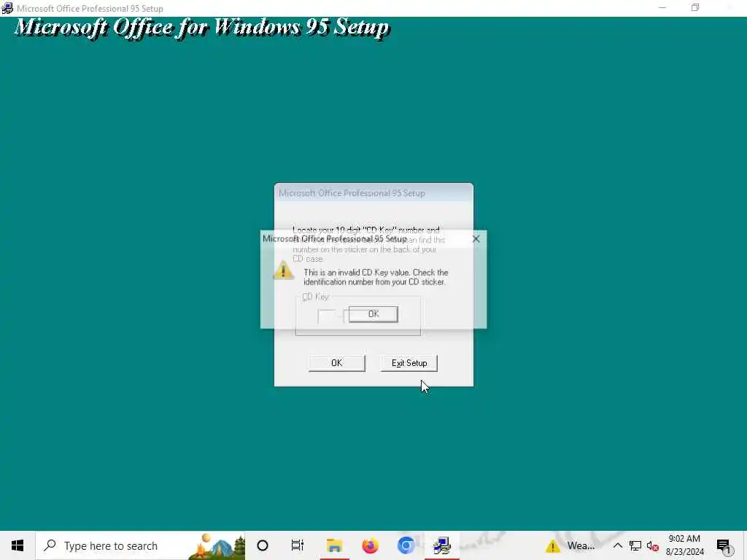Open network status tray icon

[x=635, y=545]
